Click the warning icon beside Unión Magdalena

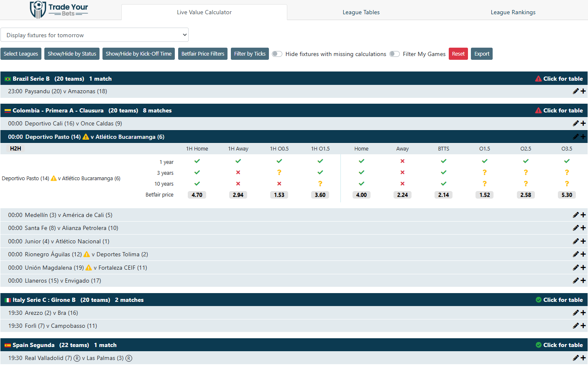tap(88, 268)
